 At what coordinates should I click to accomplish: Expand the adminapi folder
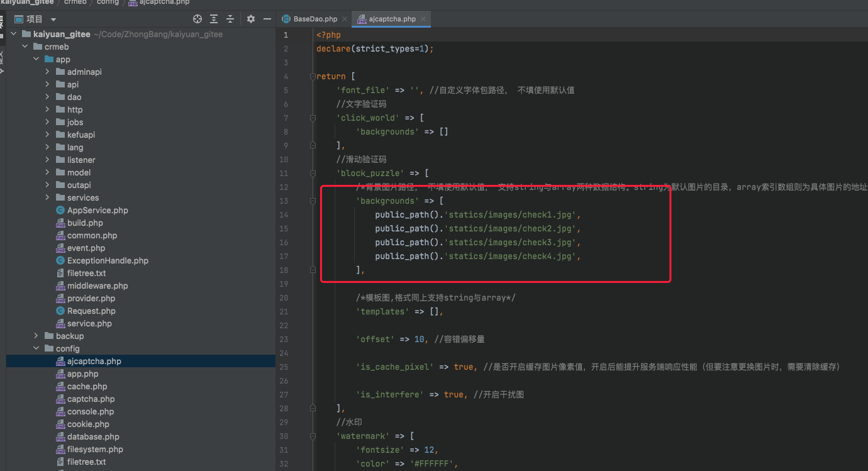48,72
